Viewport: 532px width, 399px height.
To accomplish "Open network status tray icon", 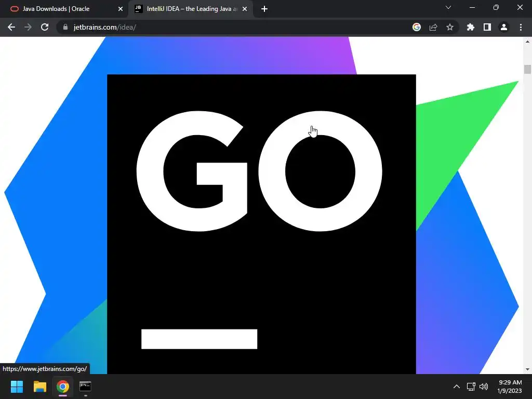I will (471, 387).
